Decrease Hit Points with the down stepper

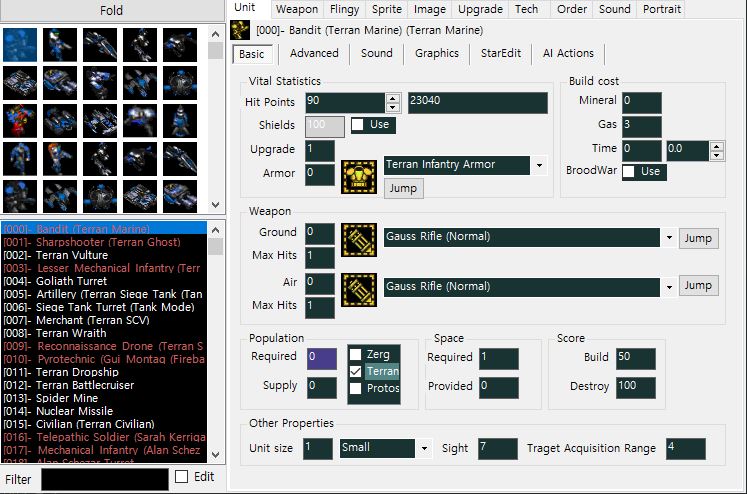coord(393,108)
